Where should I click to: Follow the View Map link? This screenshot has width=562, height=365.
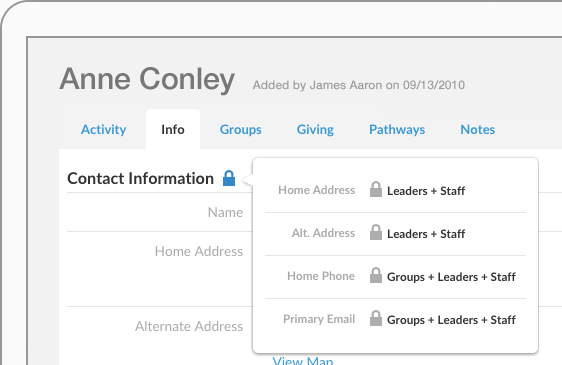click(x=303, y=360)
